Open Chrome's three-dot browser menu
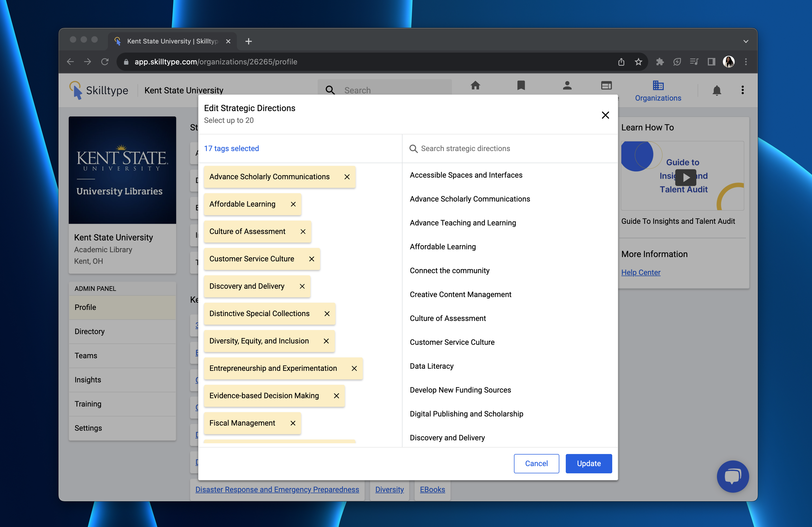This screenshot has height=527, width=812. pos(746,62)
